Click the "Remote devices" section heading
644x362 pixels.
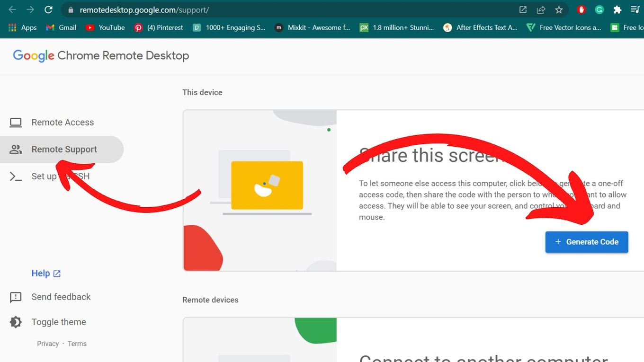[210, 300]
